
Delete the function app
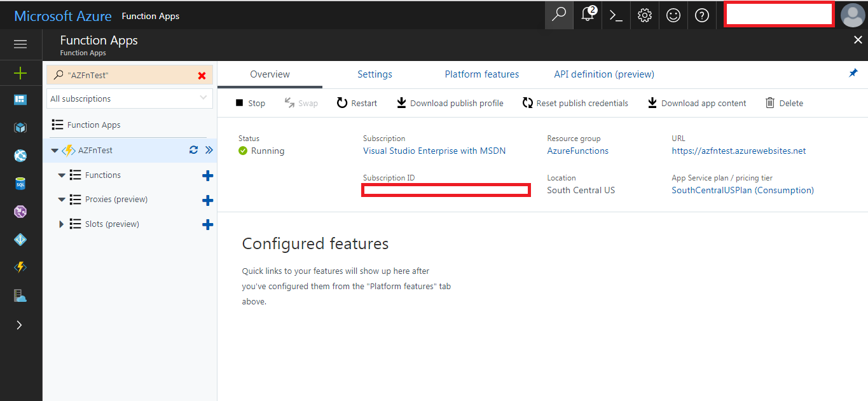coord(784,103)
